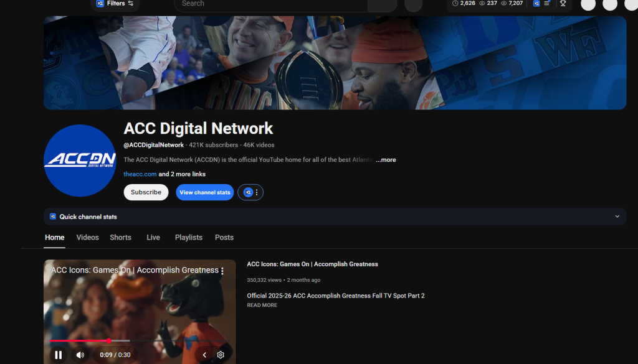Click the vidIQ trophy achievements icon
Image resolution: width=638 pixels, height=364 pixels.
pyautogui.click(x=563, y=5)
